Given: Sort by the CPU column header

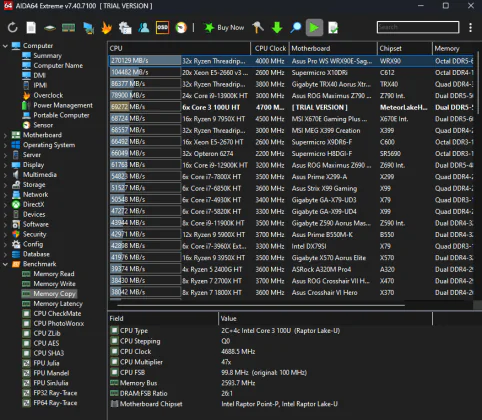Looking at the screenshot, I should tap(179, 48).
